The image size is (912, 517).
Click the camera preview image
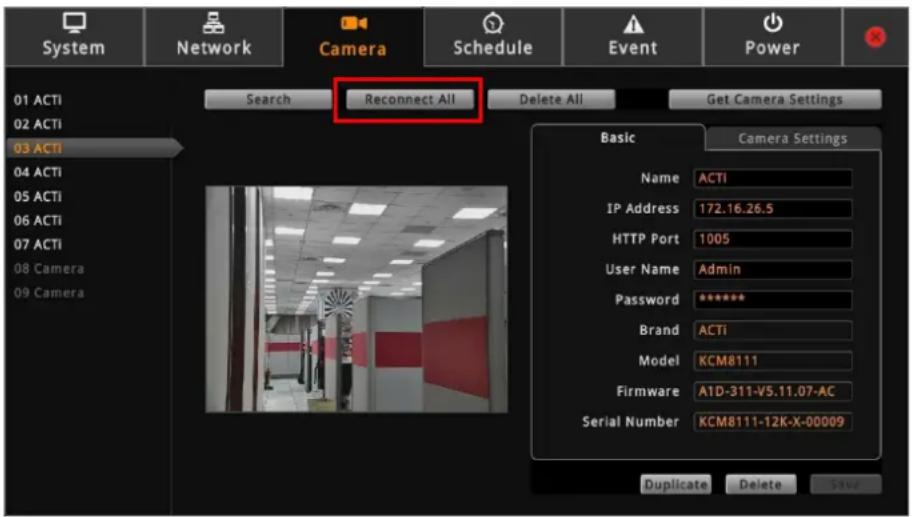pos(357,299)
